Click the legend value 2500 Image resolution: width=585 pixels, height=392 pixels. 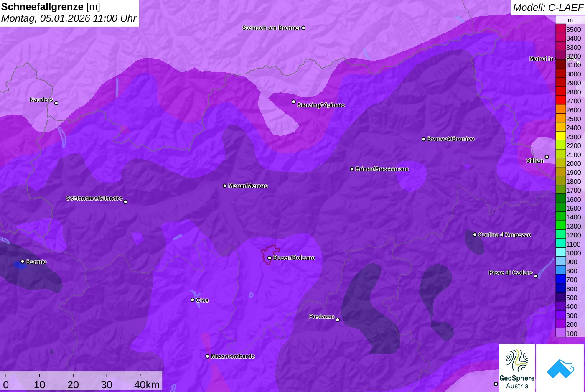pyautogui.click(x=574, y=119)
